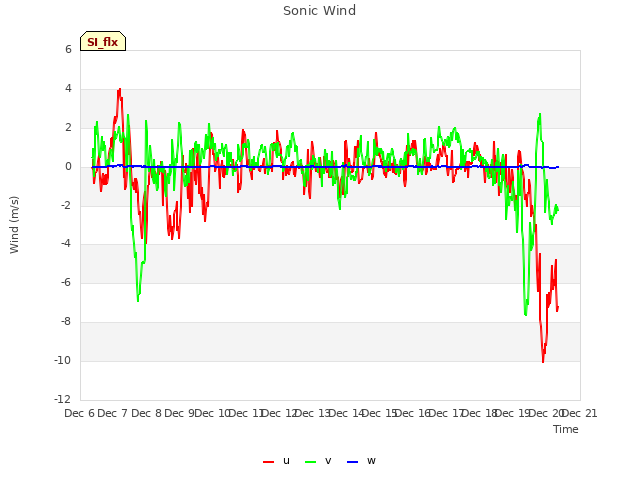Click the Dec 21 tick label
640x480 pixels.
point(579,413)
